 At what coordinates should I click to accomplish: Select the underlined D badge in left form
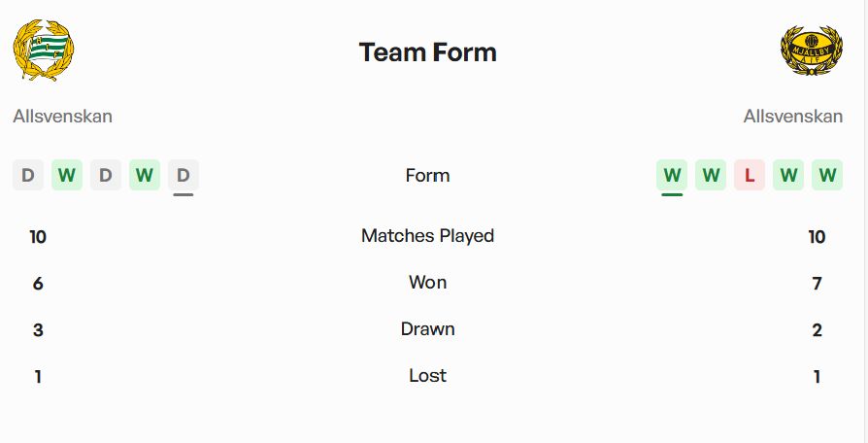point(184,175)
